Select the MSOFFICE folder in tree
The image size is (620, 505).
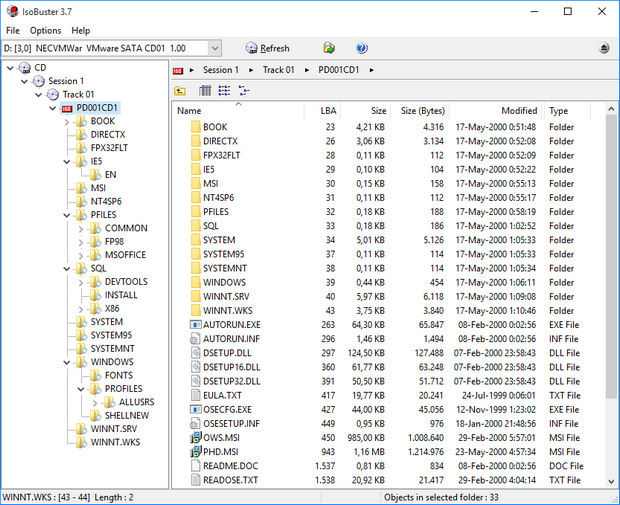(126, 255)
